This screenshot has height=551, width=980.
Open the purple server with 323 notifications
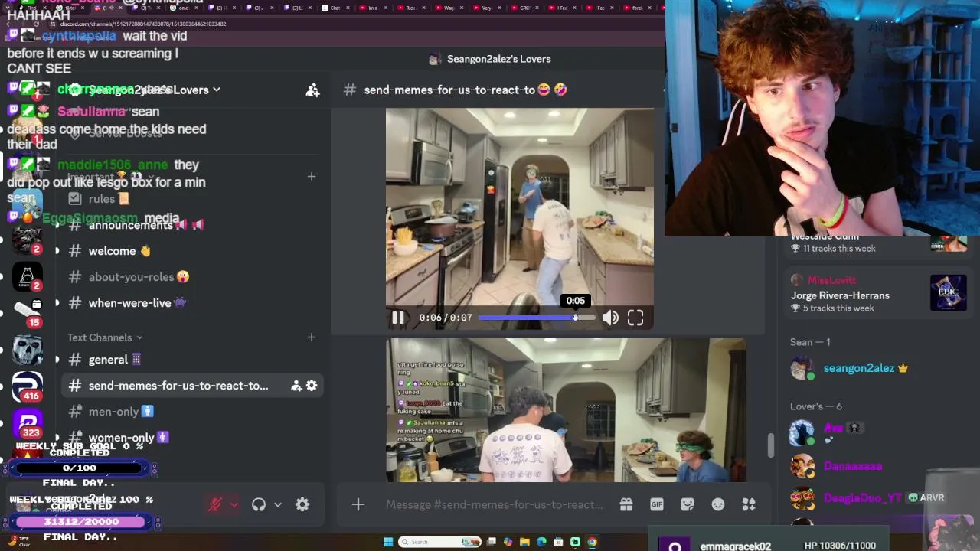point(28,422)
